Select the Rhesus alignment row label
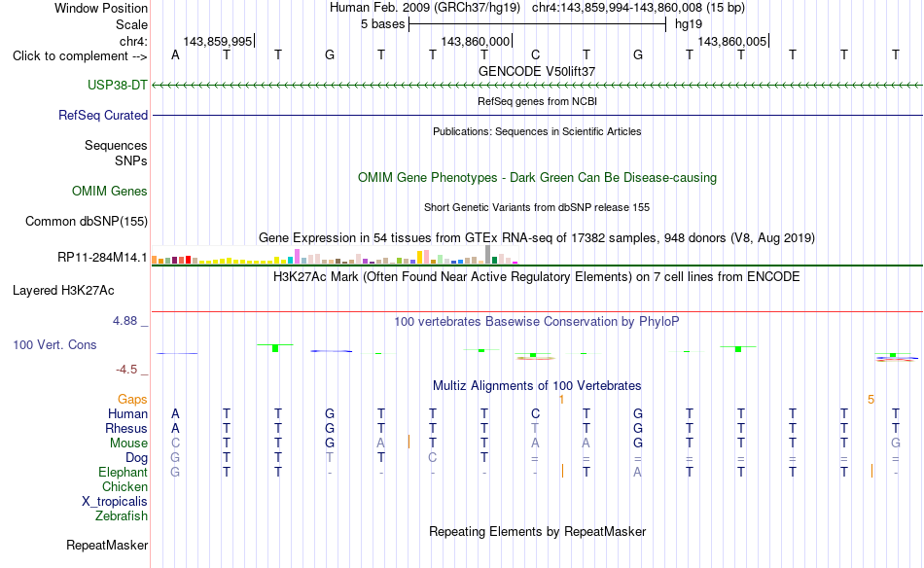Viewport: 924px width, 568px height. point(126,428)
